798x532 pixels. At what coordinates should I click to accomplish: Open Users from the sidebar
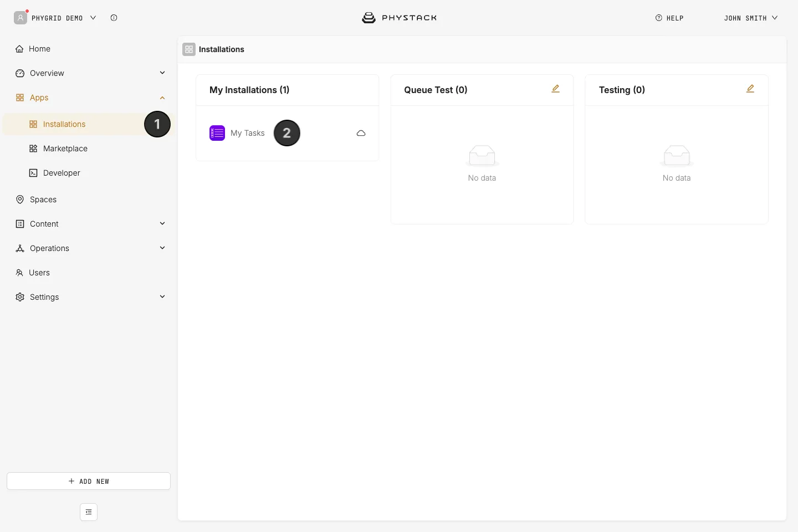(x=89, y=273)
